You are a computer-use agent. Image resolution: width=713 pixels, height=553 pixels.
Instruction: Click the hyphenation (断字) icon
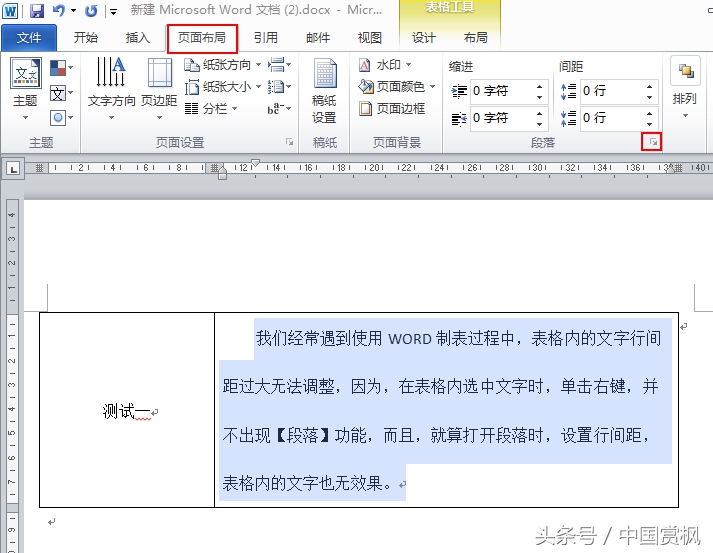click(x=279, y=109)
